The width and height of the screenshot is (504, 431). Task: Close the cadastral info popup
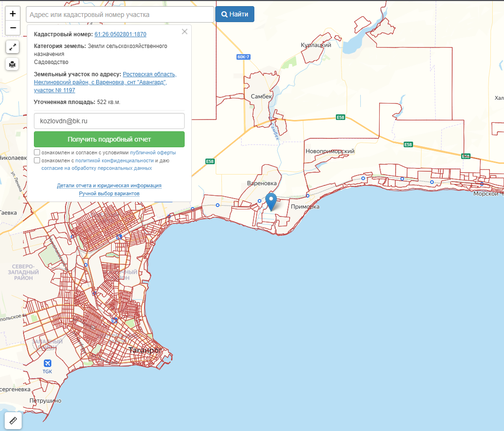[x=185, y=32]
